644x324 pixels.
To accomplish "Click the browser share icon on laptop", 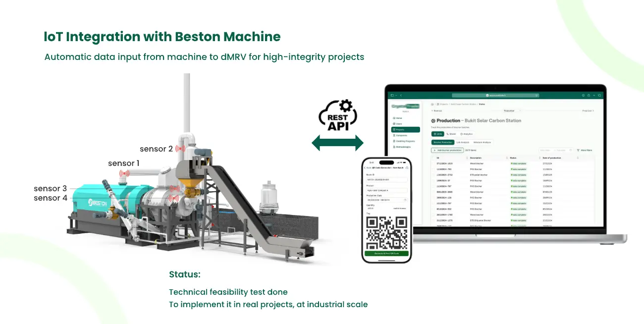I will coord(589,95).
